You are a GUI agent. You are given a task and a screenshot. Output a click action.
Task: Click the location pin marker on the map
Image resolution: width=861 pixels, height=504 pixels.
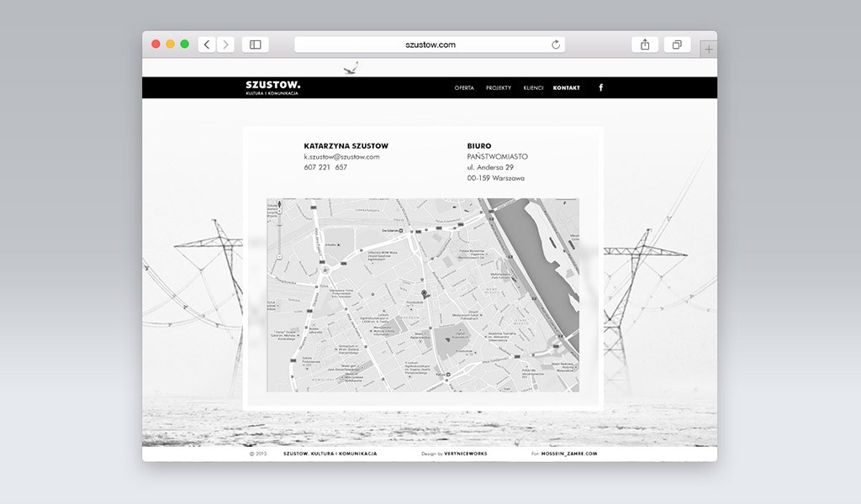[424, 293]
